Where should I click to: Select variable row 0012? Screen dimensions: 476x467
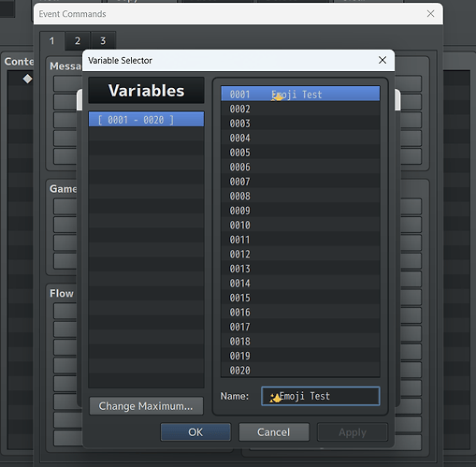coord(300,254)
